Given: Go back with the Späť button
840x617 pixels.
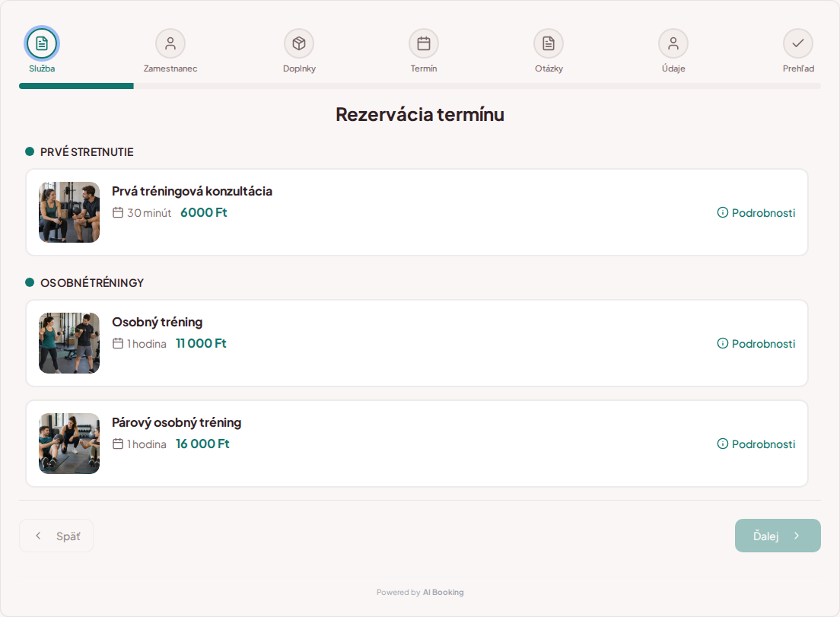Looking at the screenshot, I should click(56, 536).
